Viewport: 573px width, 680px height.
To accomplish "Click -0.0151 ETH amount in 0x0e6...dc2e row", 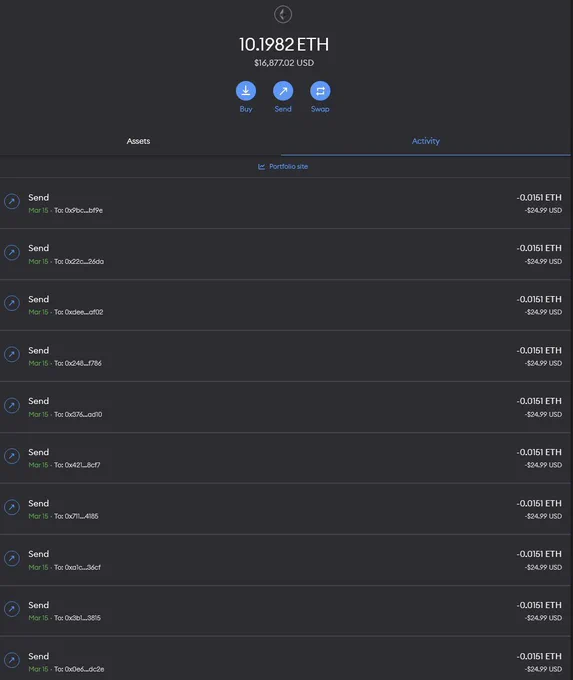I will [x=539, y=657].
